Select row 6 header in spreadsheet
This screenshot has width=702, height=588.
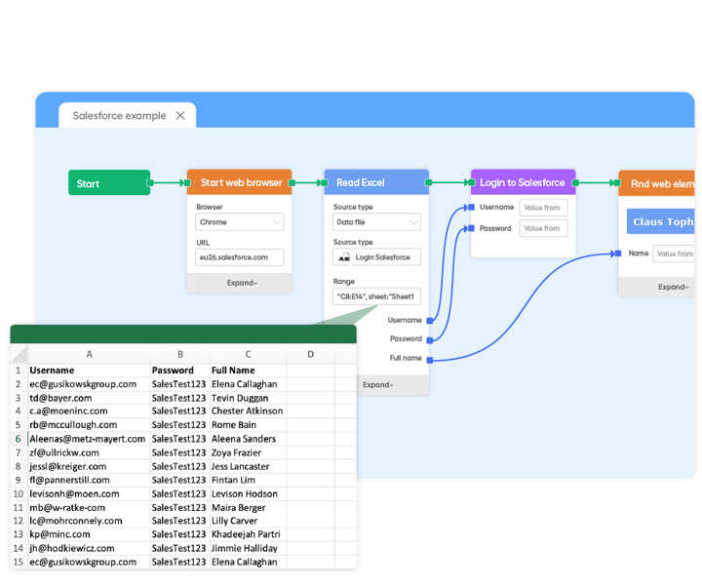coord(19,439)
